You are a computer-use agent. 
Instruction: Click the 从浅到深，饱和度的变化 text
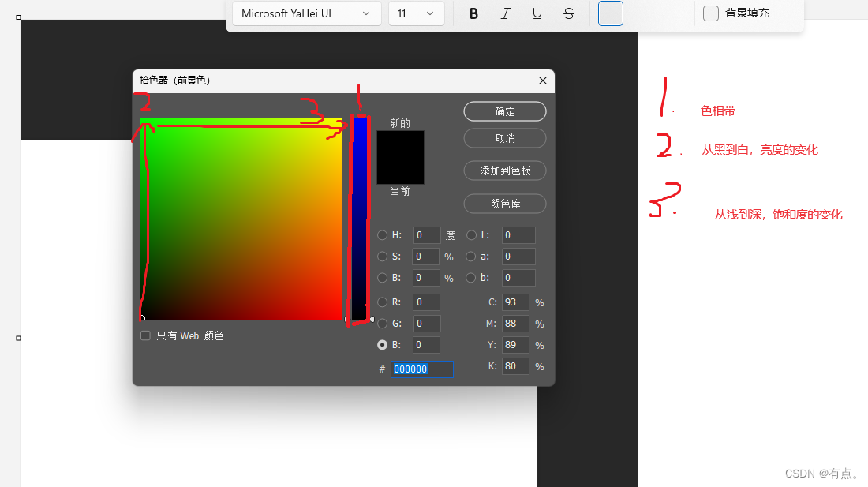pos(778,215)
